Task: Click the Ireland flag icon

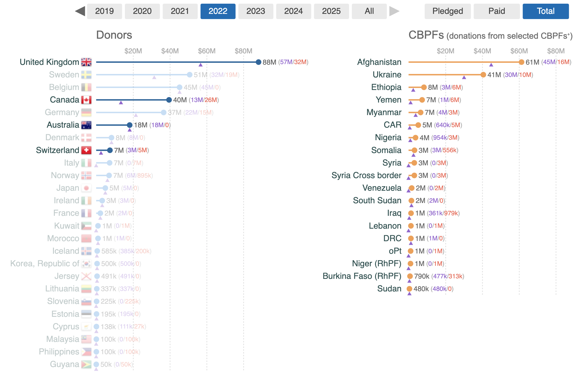Action: pos(86,200)
